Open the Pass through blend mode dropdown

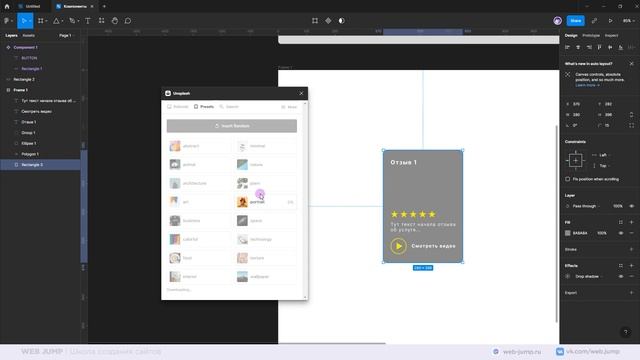tap(586, 206)
